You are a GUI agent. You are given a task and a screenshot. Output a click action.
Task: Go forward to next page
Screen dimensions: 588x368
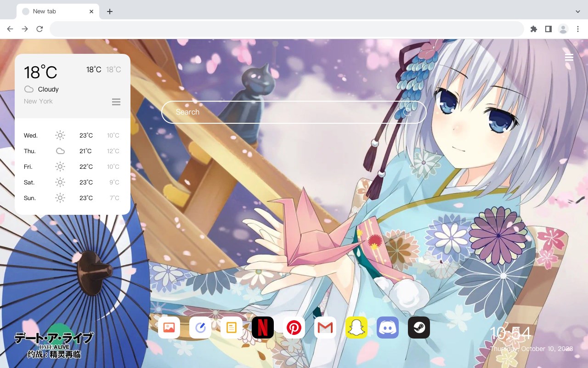25,29
